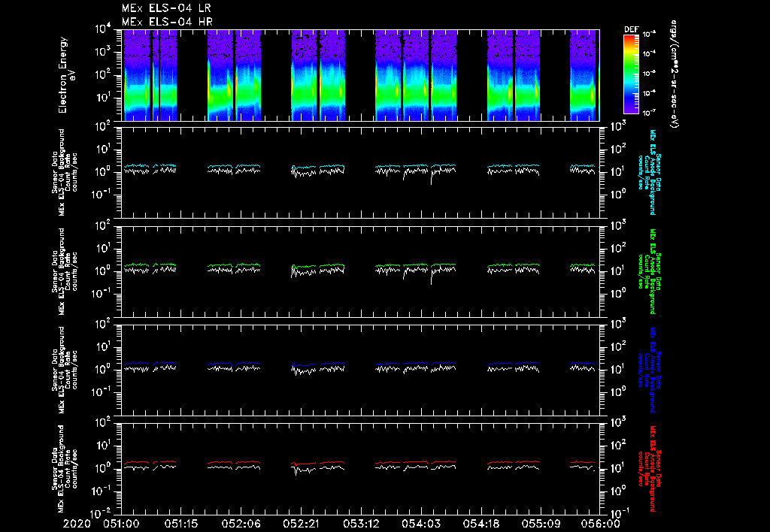The image size is (770, 532).
Task: Select the ergs/(cm**2-sr-sec-eV) units label
Action: 675,74
